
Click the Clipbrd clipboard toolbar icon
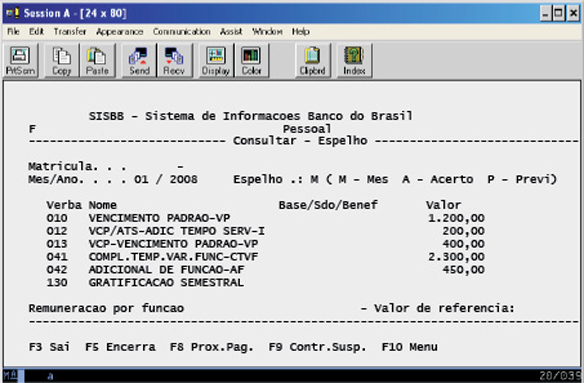pos(313,60)
